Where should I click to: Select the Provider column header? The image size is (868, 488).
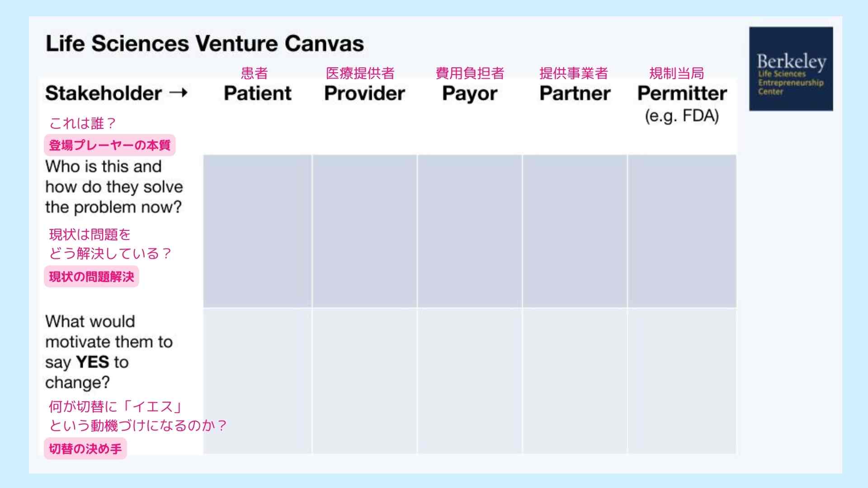pos(364,93)
